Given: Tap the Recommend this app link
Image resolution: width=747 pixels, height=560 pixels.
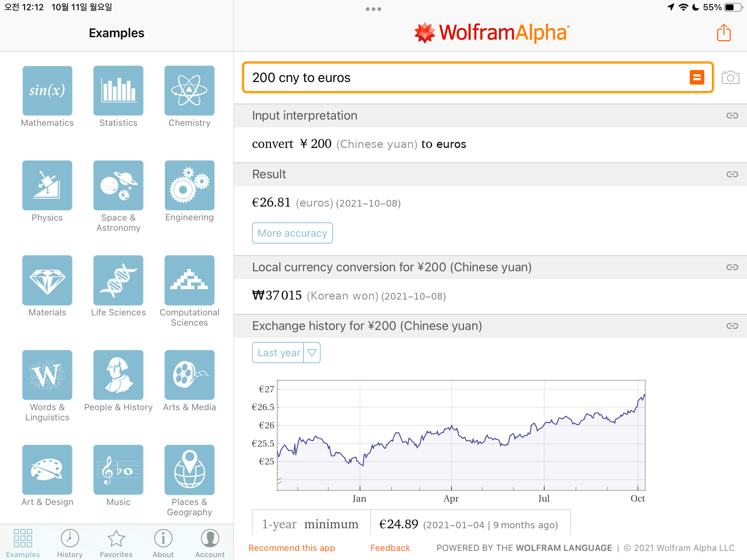Looking at the screenshot, I should (x=291, y=548).
